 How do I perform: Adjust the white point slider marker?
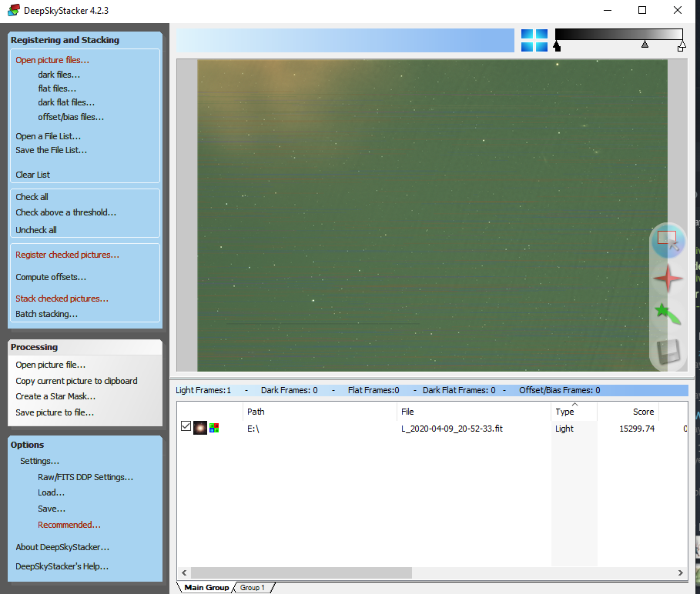coord(682,46)
